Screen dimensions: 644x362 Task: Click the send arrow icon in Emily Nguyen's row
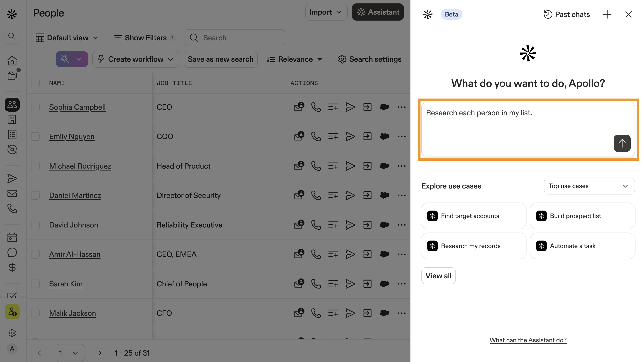point(350,137)
